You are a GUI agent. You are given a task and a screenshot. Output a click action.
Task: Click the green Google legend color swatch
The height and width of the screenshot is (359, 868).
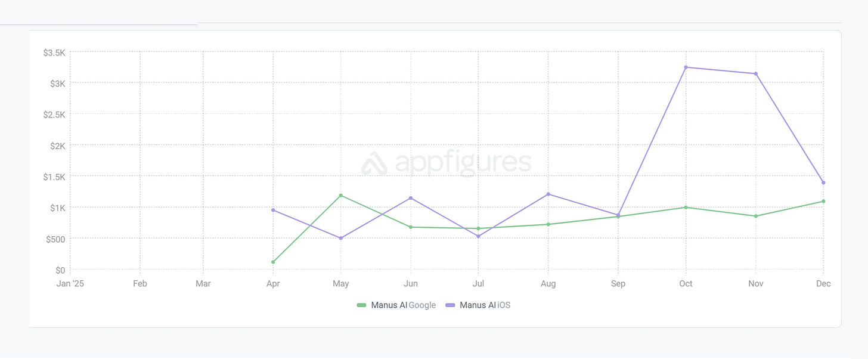pyautogui.click(x=361, y=305)
